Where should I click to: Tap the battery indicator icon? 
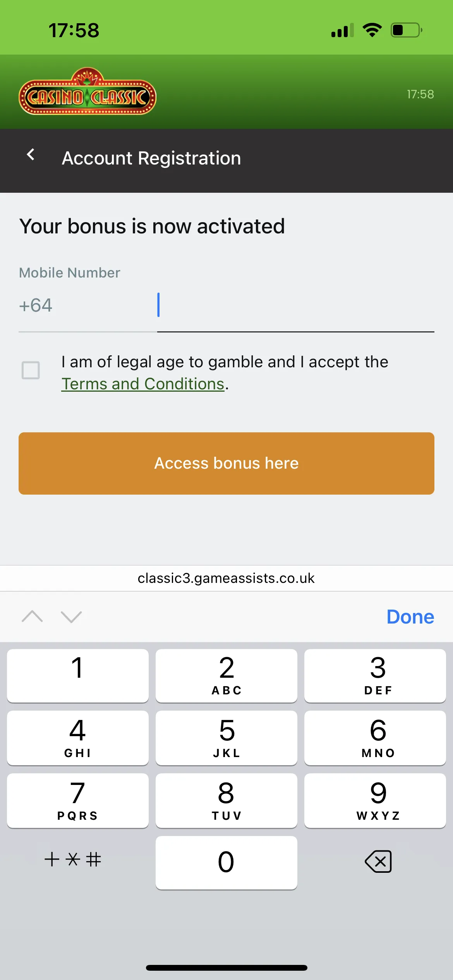tap(406, 30)
